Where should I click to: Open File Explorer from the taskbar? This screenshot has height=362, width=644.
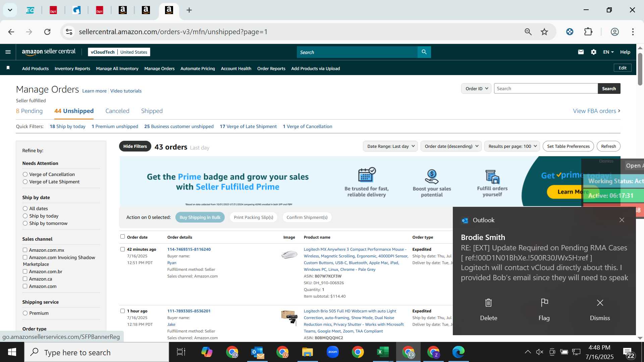(x=307, y=352)
